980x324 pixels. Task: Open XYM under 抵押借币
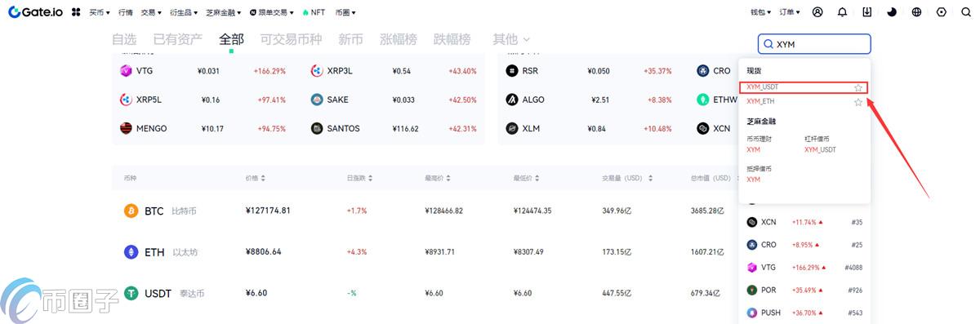[x=754, y=179]
